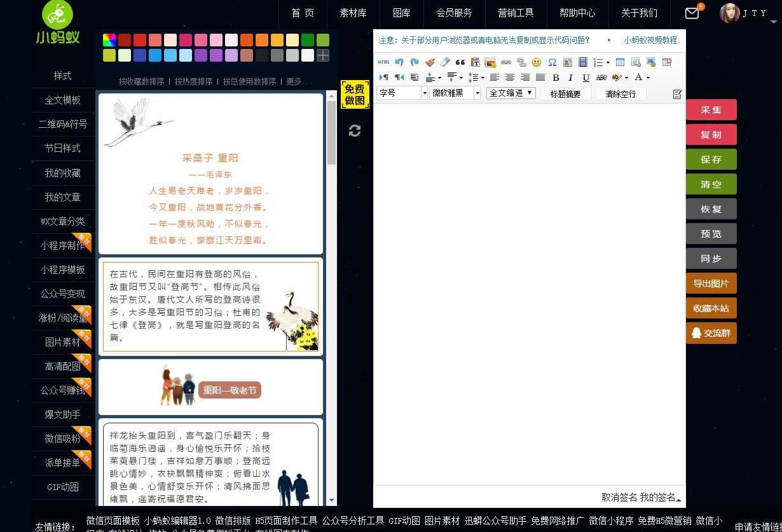The width and height of the screenshot is (782, 532).
Task: Toggle underline formatting
Action: (x=585, y=77)
